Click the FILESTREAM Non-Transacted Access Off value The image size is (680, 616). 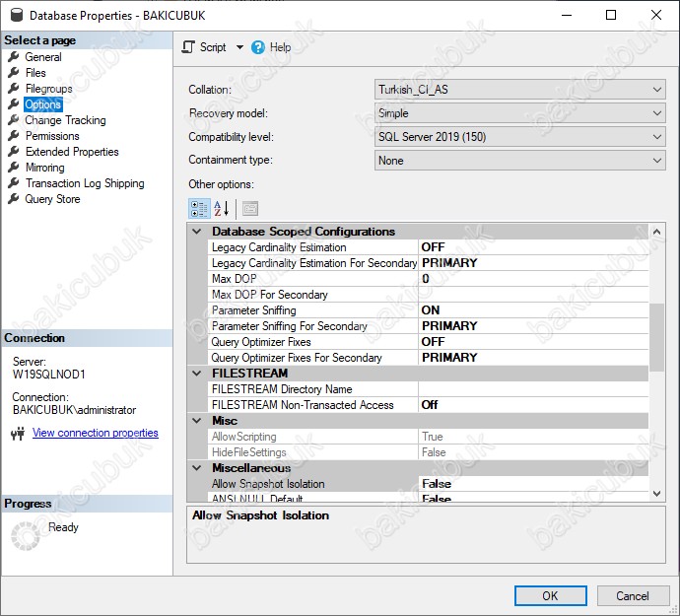point(533,405)
